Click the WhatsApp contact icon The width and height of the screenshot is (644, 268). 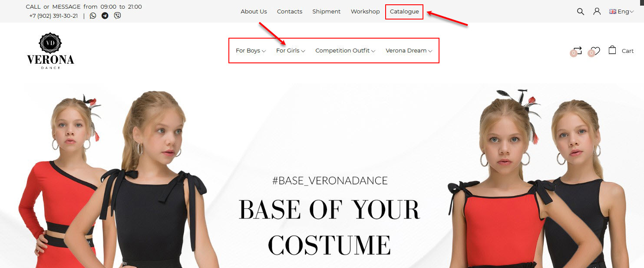93,16
